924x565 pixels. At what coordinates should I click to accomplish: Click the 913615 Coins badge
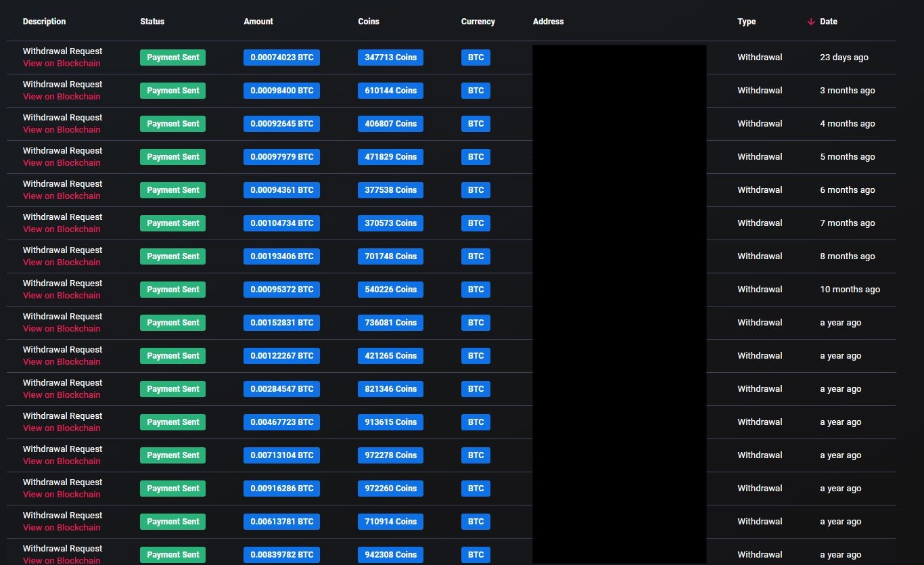coord(390,422)
